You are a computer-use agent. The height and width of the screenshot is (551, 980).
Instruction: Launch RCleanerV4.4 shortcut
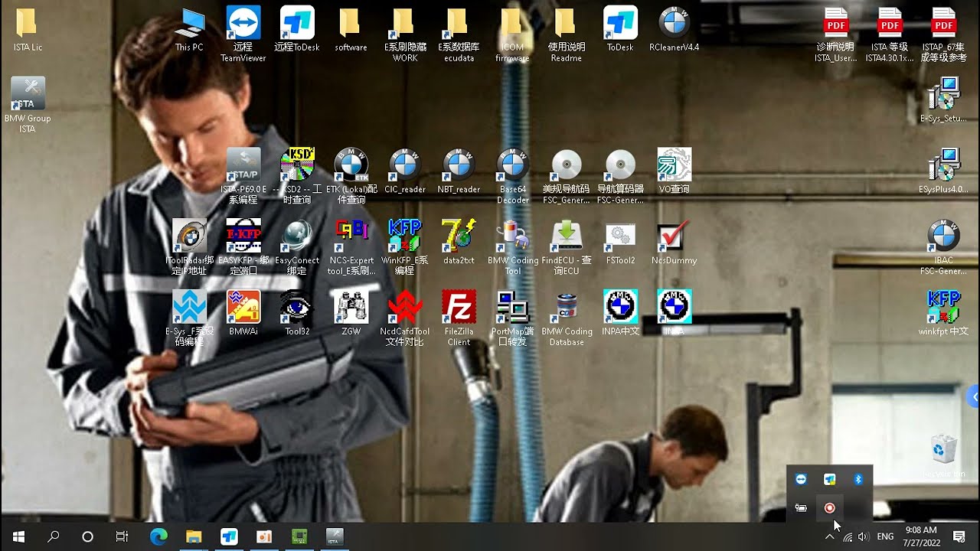(x=674, y=29)
